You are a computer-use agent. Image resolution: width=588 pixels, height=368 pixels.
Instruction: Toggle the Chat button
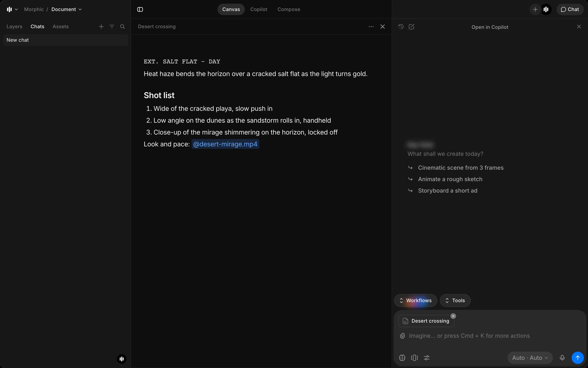(570, 9)
